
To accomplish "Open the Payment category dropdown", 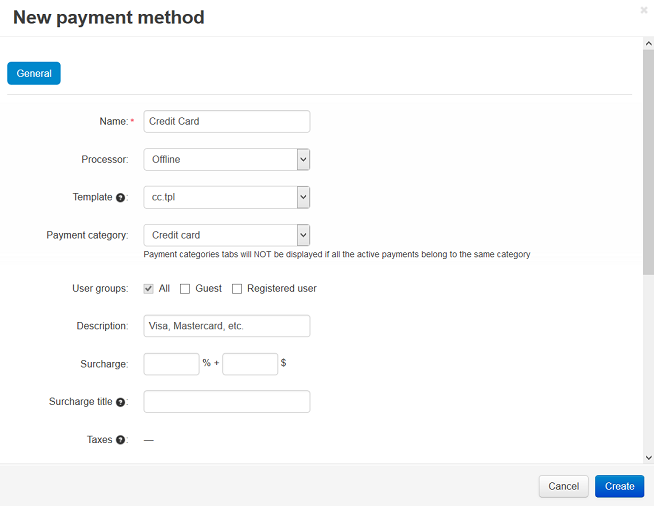I will (226, 235).
